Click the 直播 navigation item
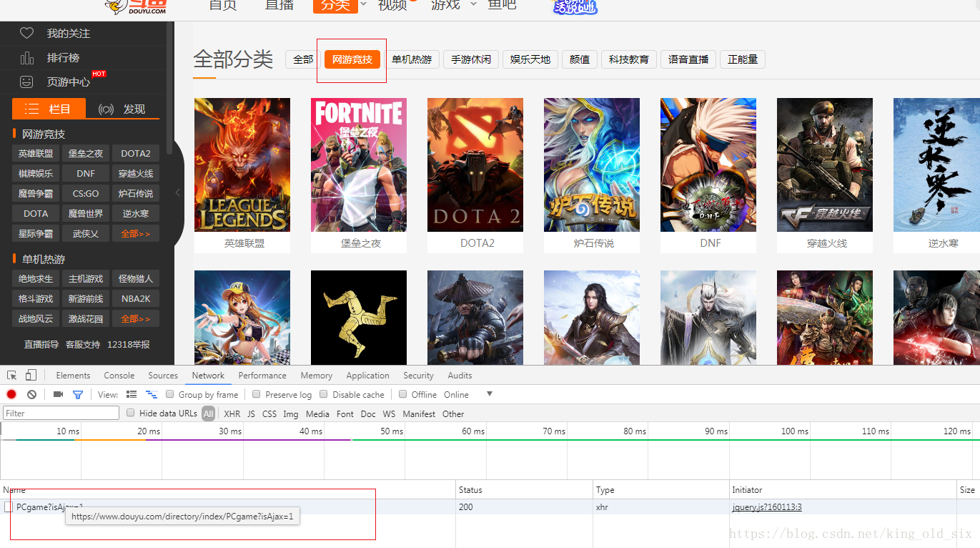 pyautogui.click(x=279, y=4)
